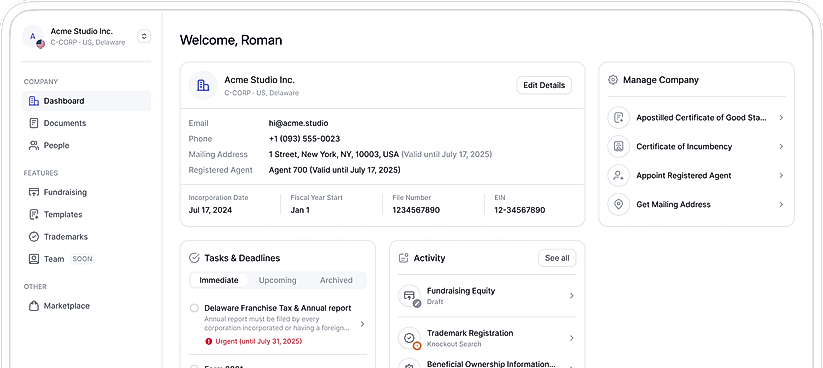This screenshot has width=823, height=368.
Task: Switch to the Upcoming tab
Action: pyautogui.click(x=278, y=280)
